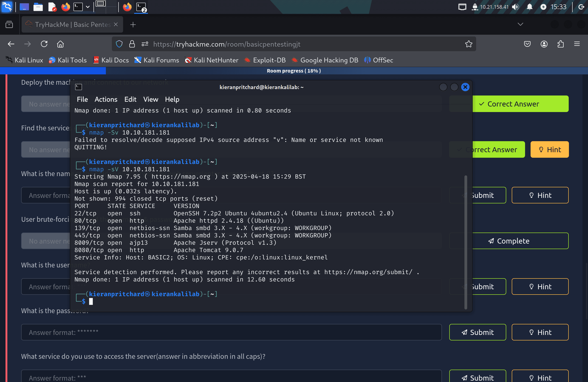Open a new browser tab with plus

[133, 24]
